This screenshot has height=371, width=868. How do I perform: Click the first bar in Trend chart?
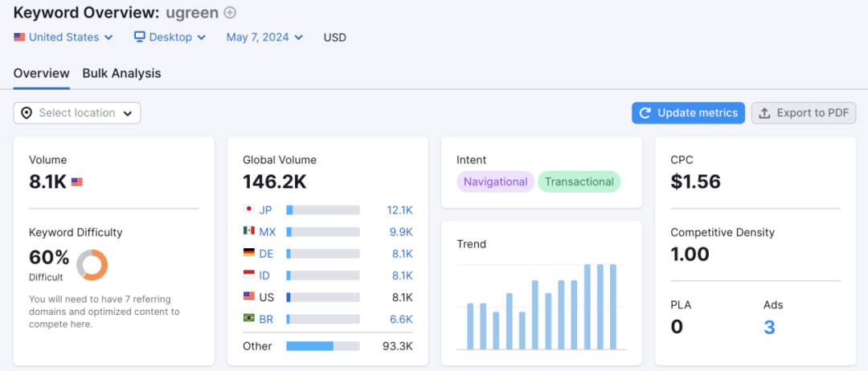[470, 326]
